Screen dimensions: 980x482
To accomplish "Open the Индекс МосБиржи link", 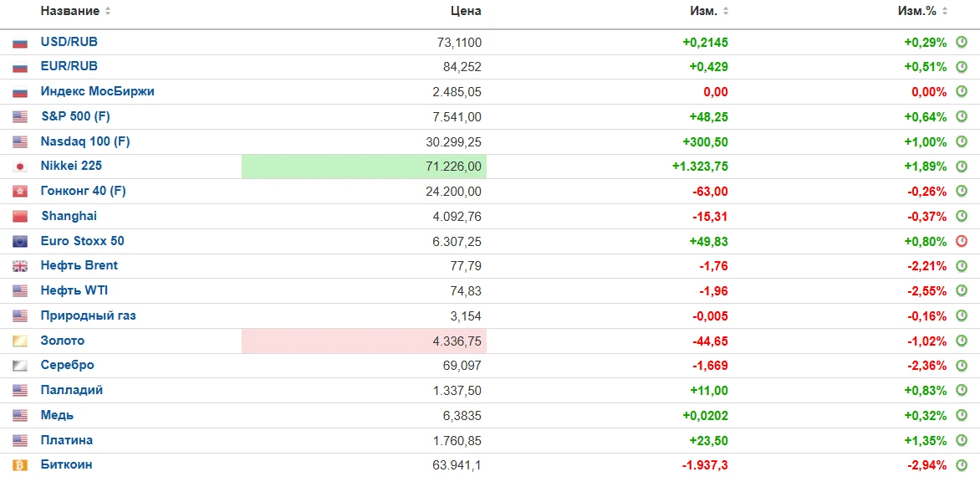I will pyautogui.click(x=97, y=91).
